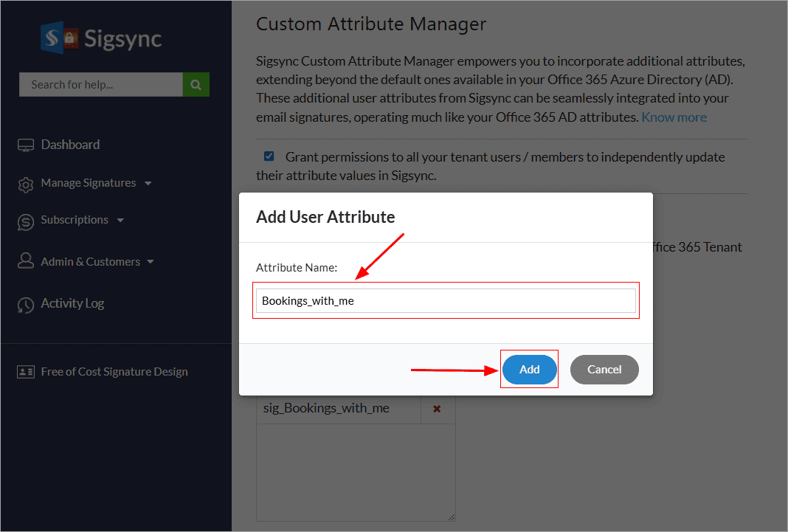
Task: Click the Free of Cost Signature Design card icon
Action: pos(26,372)
